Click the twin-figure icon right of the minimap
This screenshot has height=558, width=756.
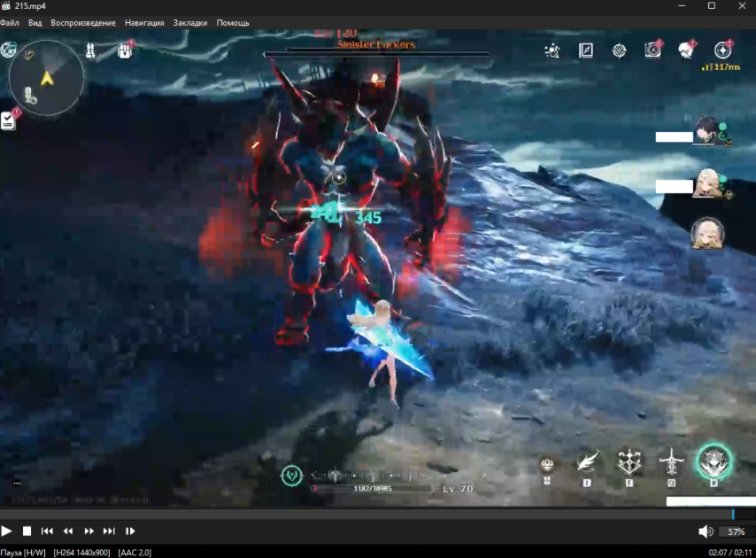point(90,50)
